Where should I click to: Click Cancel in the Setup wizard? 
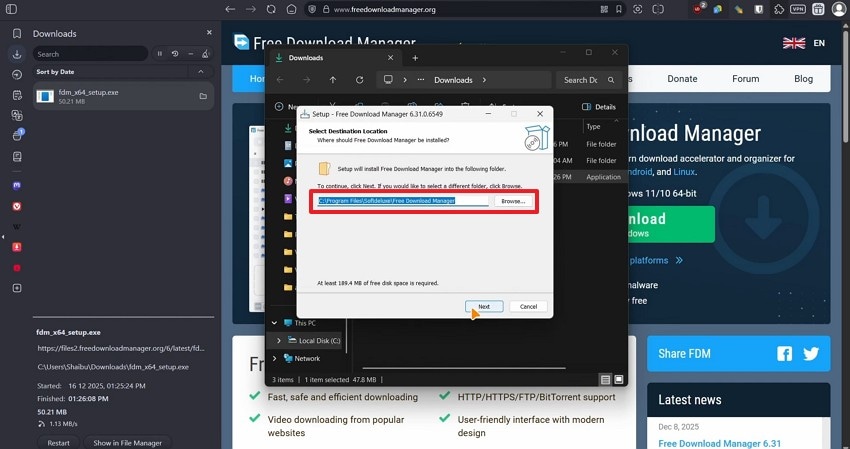tap(528, 306)
